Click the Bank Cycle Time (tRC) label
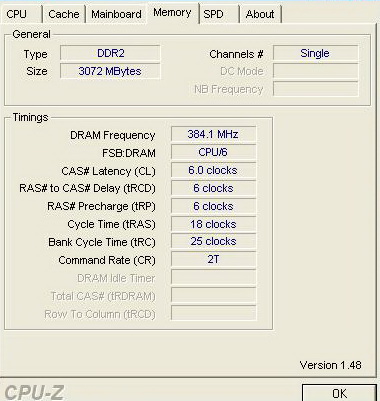This screenshot has width=380, height=401. (102, 242)
